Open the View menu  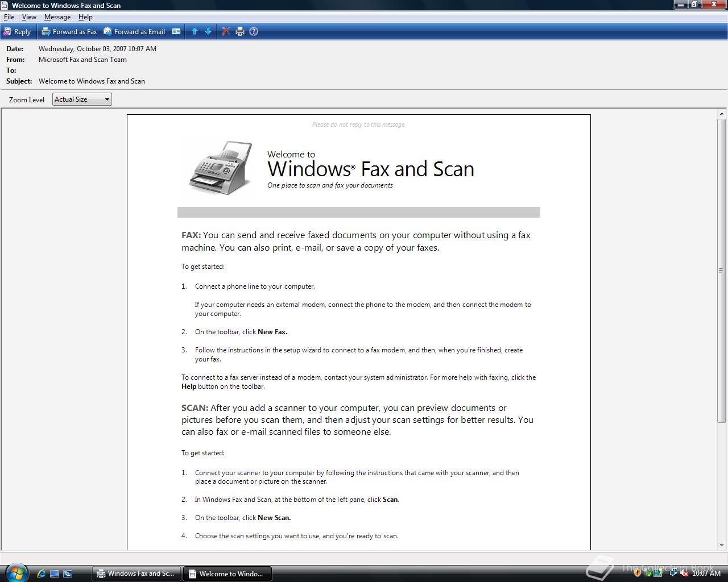(x=29, y=17)
